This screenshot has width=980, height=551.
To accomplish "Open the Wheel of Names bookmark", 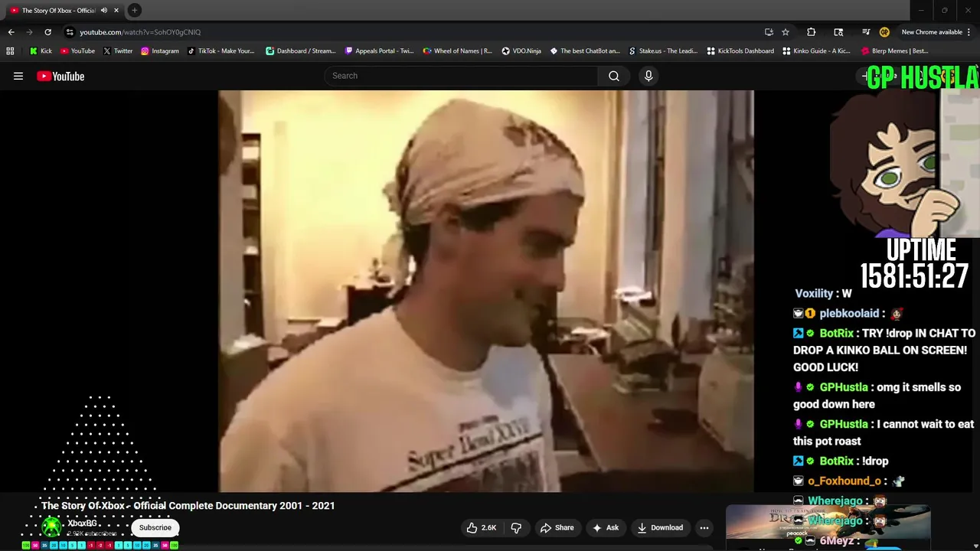I will [458, 51].
